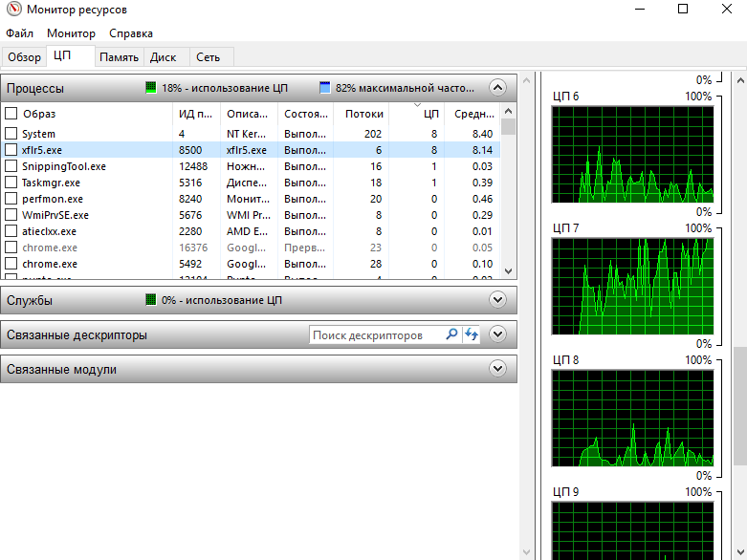
Task: Click the left pane scroll-down arrow
Action: click(x=526, y=552)
